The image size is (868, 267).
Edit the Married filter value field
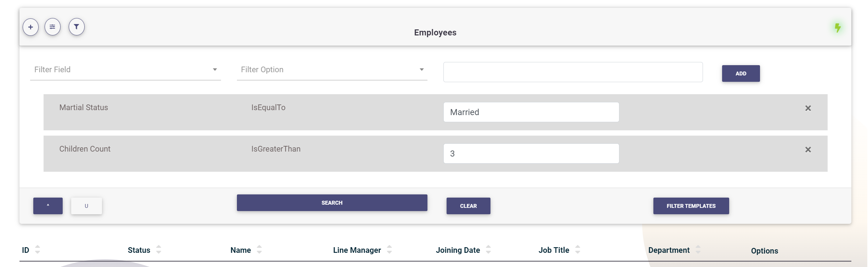click(x=531, y=112)
